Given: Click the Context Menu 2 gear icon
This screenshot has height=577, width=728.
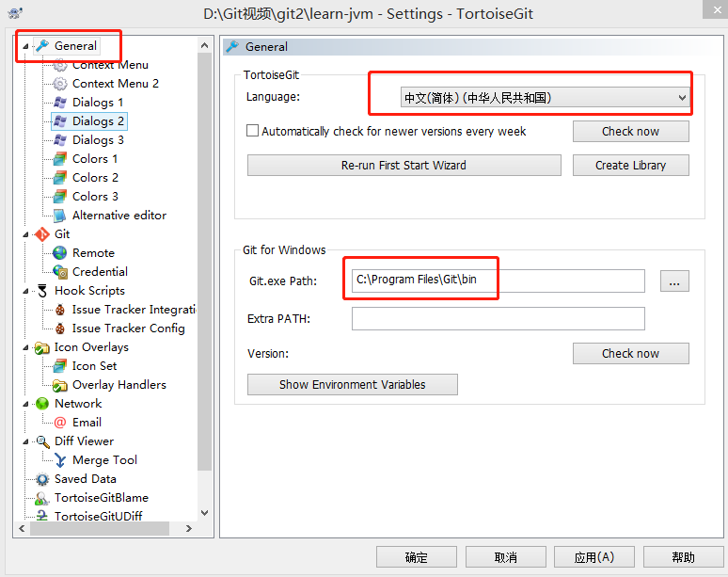Looking at the screenshot, I should pos(60,84).
